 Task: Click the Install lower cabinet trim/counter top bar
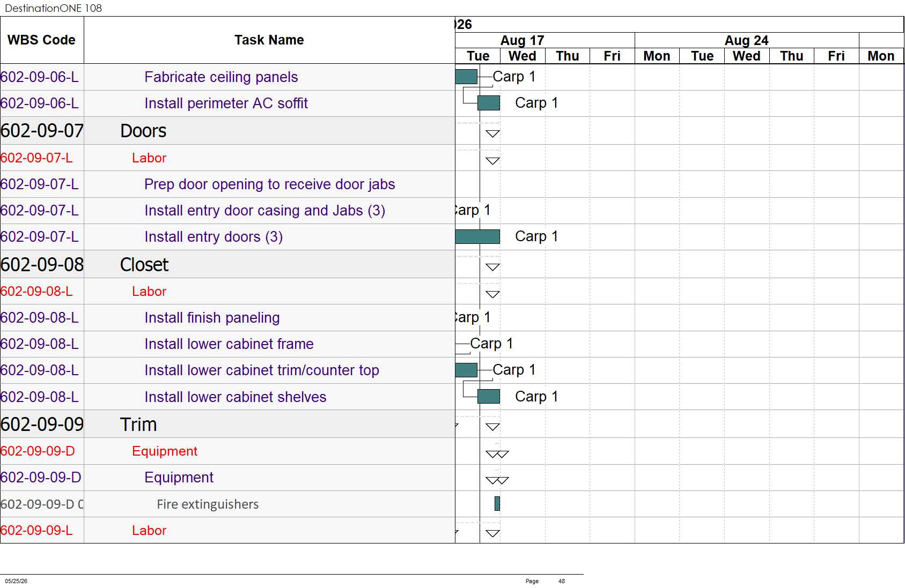466,370
